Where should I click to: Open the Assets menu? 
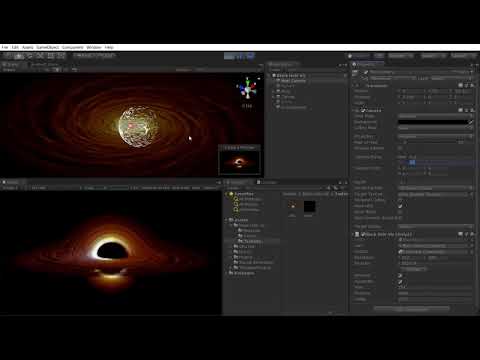pyautogui.click(x=28, y=47)
